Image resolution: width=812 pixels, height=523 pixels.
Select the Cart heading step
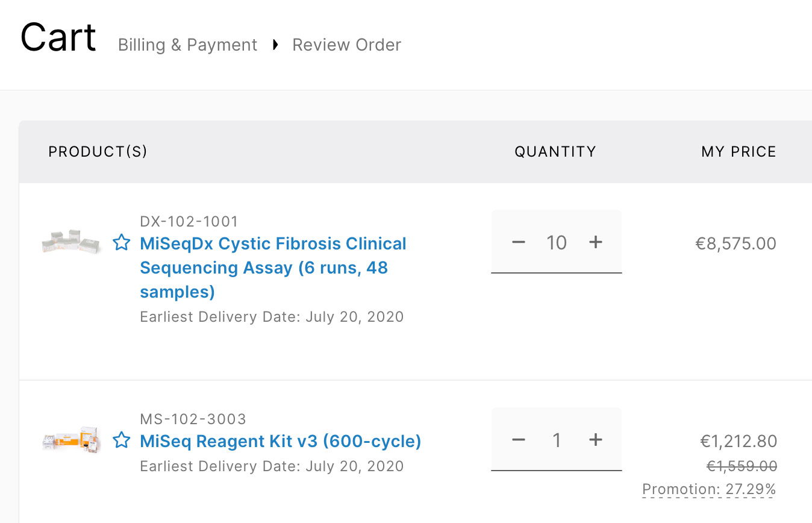coord(58,37)
